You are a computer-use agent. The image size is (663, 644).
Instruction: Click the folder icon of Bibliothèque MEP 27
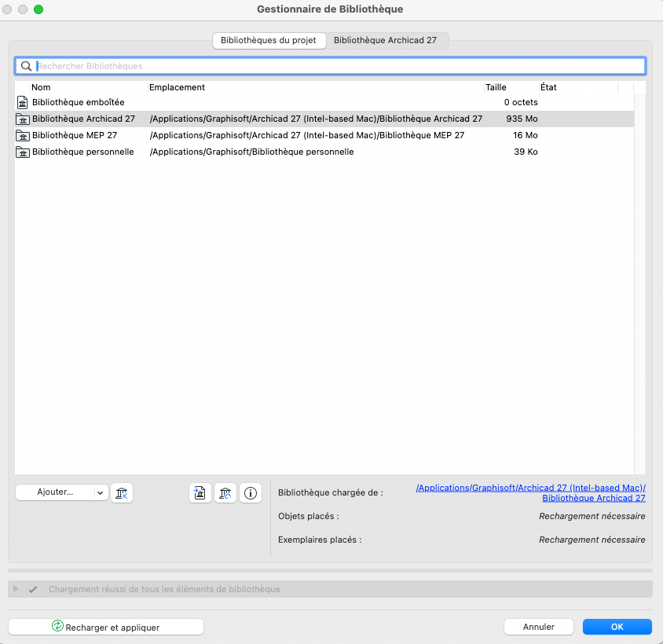tap(23, 136)
